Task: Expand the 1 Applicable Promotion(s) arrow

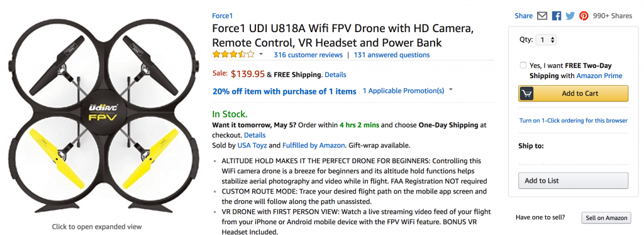Action: pyautogui.click(x=451, y=89)
